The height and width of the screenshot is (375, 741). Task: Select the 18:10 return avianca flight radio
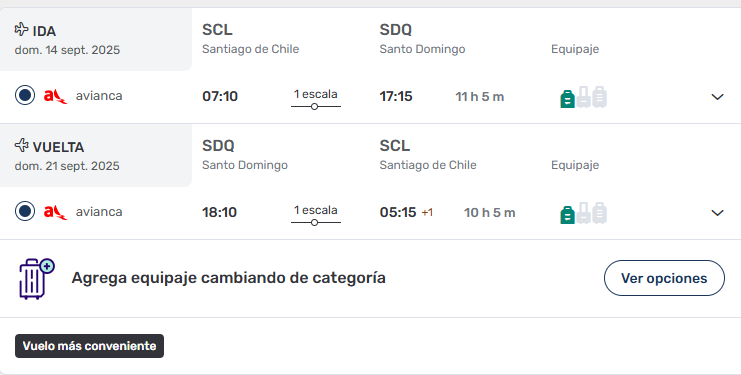click(x=25, y=211)
